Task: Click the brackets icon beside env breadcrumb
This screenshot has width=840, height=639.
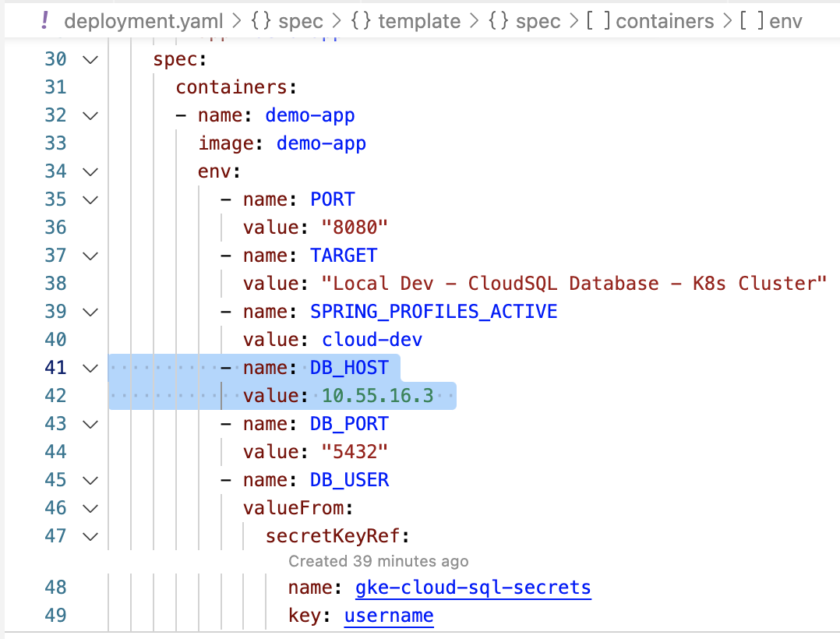Action: (x=753, y=21)
